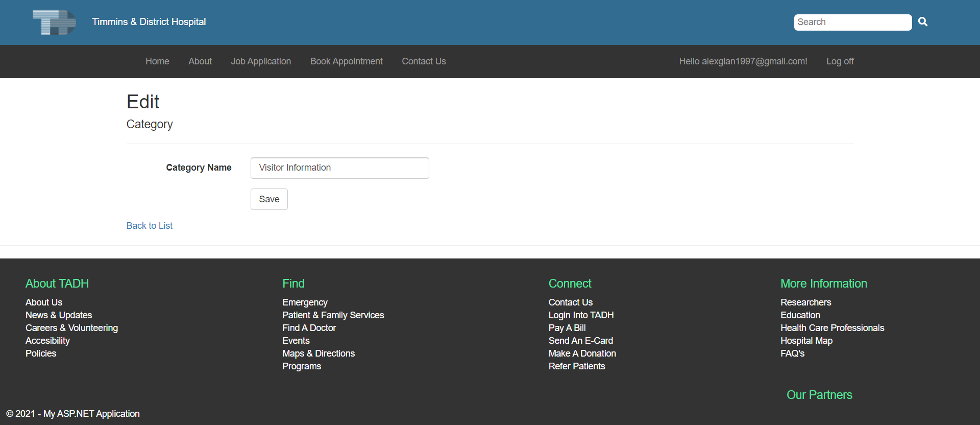980x425 pixels.
Task: Select Find A Doctor in footer
Action: pos(309,328)
